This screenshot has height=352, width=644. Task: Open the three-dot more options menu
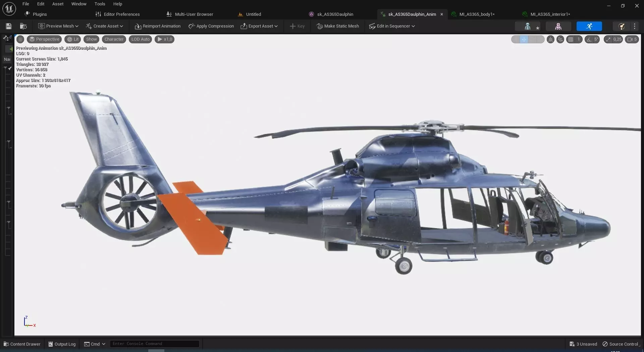635,26
